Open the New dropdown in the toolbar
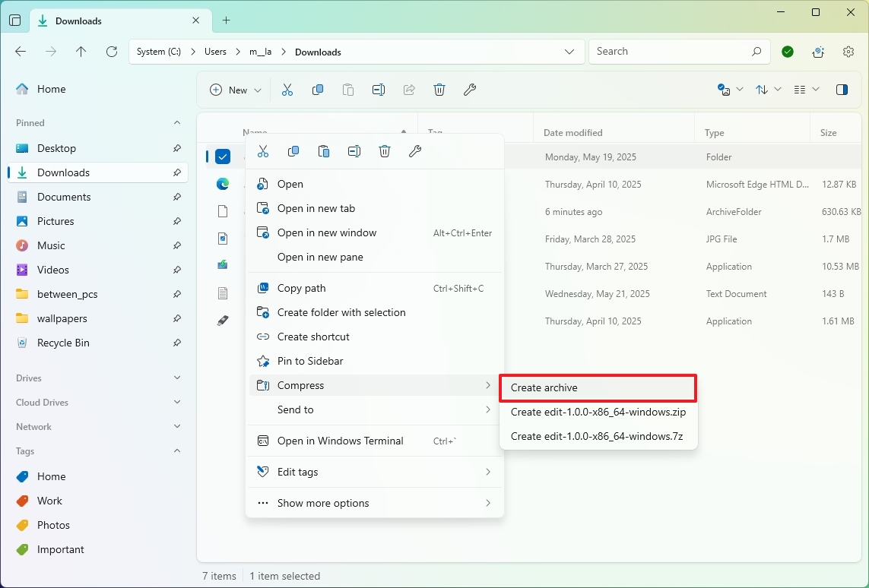This screenshot has width=869, height=588. pos(234,90)
